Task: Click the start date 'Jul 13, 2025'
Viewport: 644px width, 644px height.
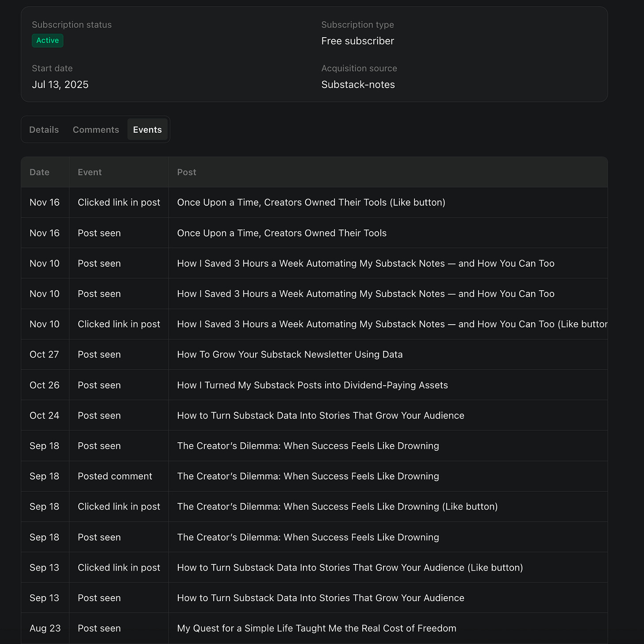Action: pos(60,84)
